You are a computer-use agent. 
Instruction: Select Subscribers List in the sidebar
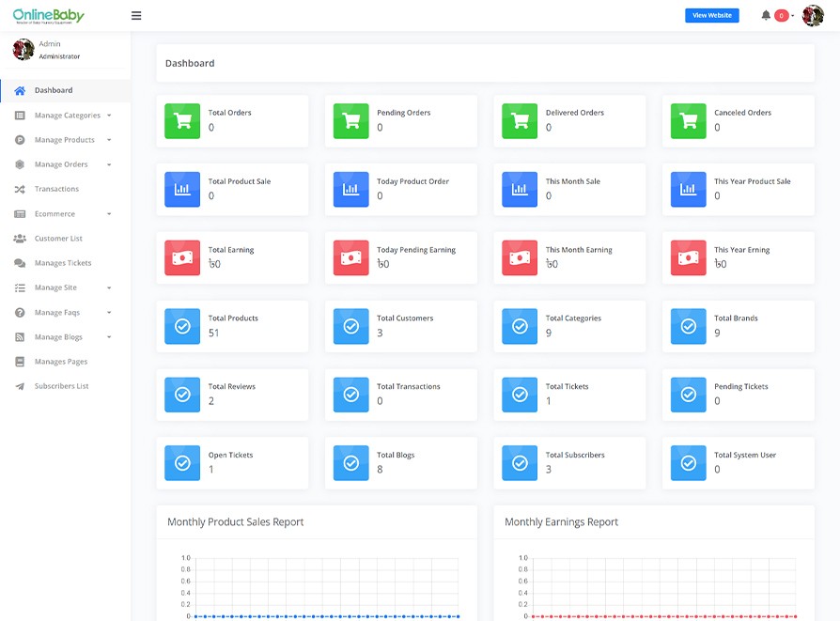[x=61, y=386]
